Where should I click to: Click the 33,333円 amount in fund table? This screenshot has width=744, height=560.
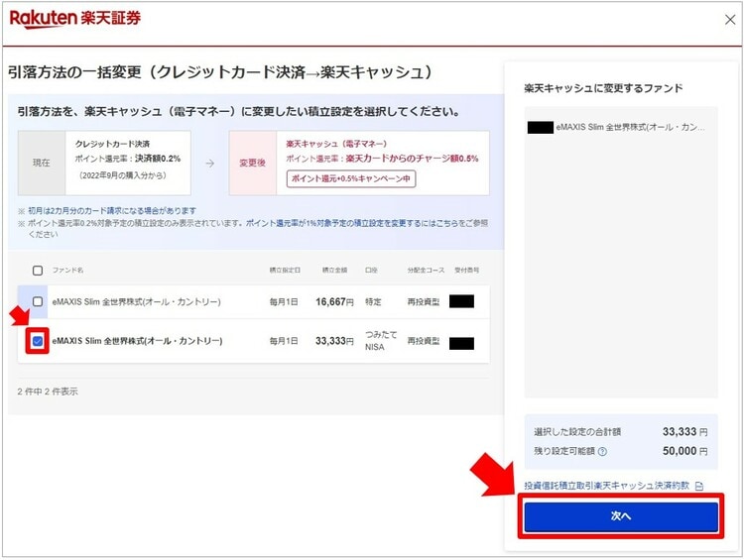tap(334, 341)
